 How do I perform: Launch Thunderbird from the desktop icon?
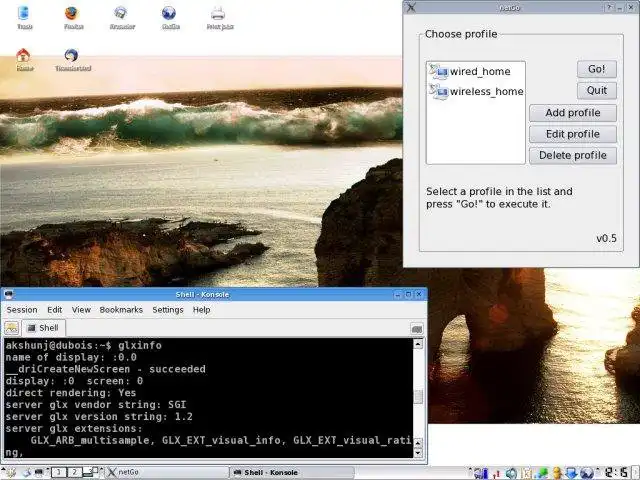[71, 55]
